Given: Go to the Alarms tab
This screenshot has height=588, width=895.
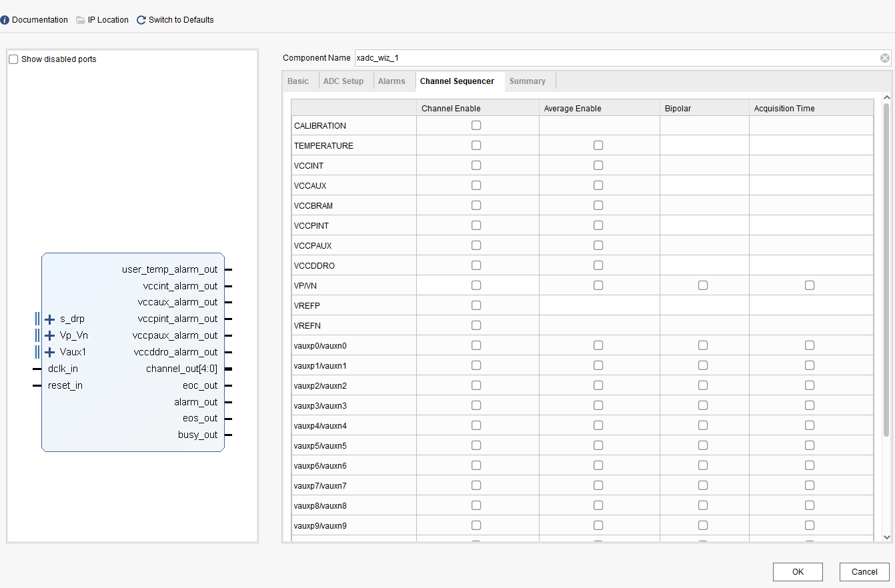Looking at the screenshot, I should click(391, 81).
